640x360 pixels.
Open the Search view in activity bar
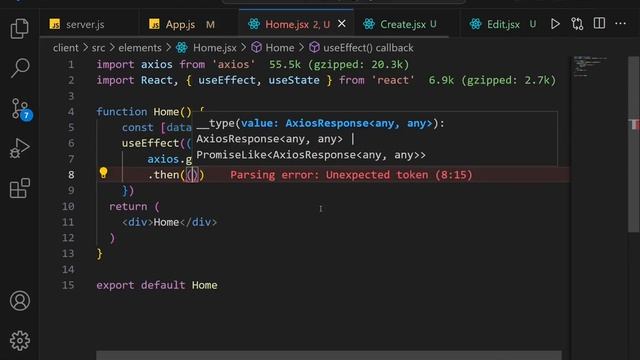(19, 67)
